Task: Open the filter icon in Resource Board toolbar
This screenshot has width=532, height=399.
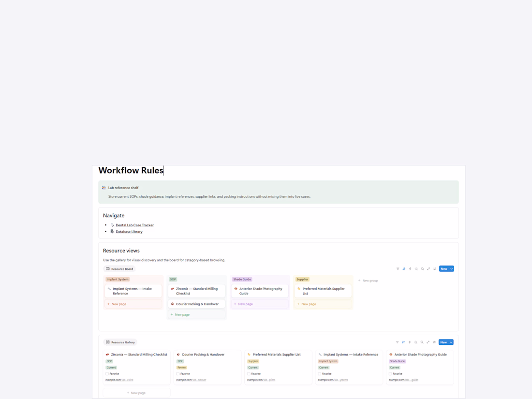Action: [x=398, y=269]
